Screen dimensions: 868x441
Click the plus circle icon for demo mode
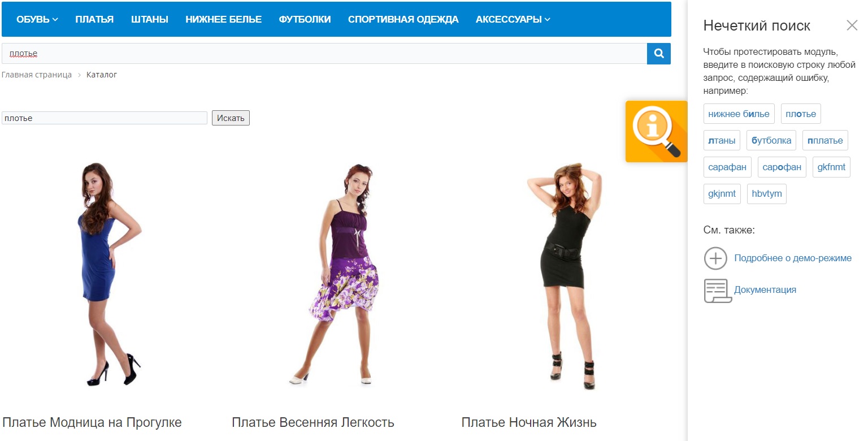[x=715, y=258]
